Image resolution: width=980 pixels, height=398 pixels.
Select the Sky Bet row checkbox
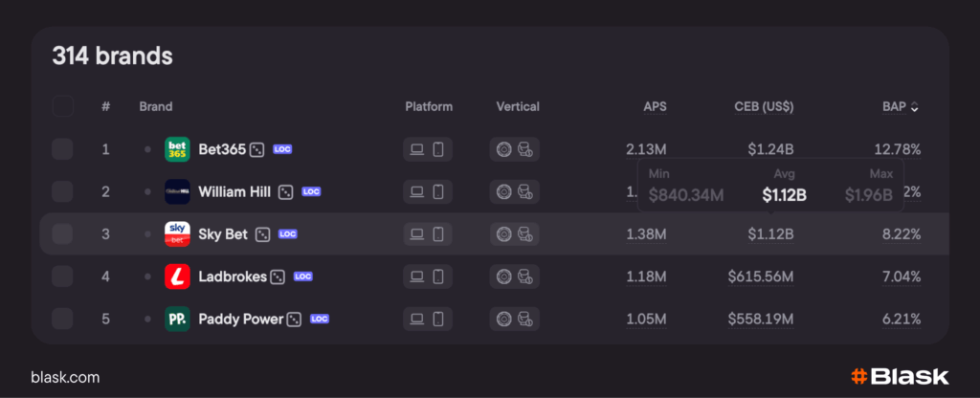click(62, 233)
